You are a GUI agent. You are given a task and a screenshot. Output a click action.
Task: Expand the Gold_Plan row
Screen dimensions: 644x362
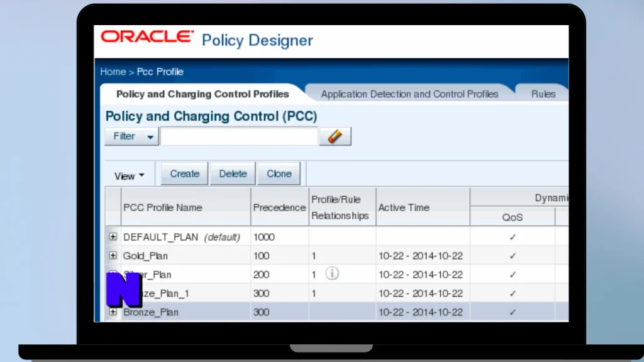point(113,255)
